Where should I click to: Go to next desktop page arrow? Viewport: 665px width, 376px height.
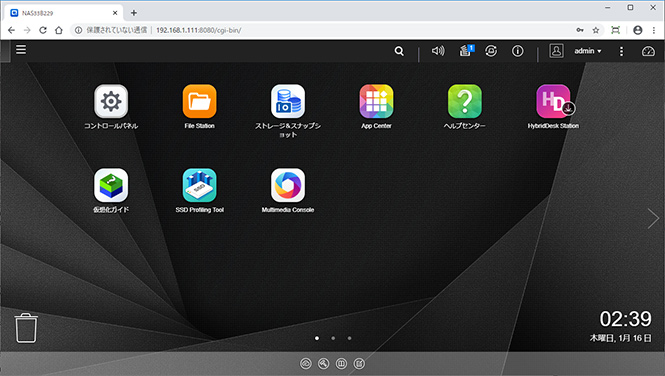(653, 219)
